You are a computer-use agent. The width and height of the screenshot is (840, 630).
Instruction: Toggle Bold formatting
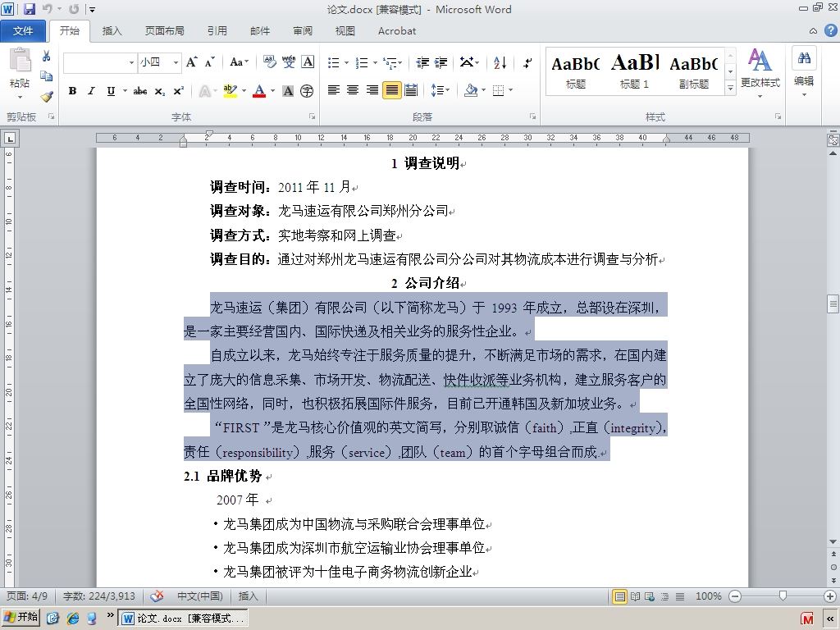pos(72,91)
